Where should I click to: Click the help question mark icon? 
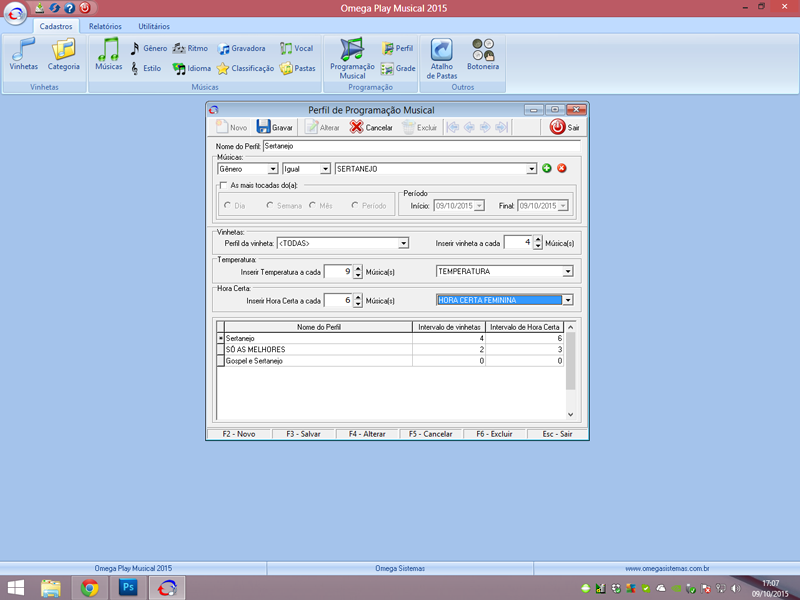point(70,8)
